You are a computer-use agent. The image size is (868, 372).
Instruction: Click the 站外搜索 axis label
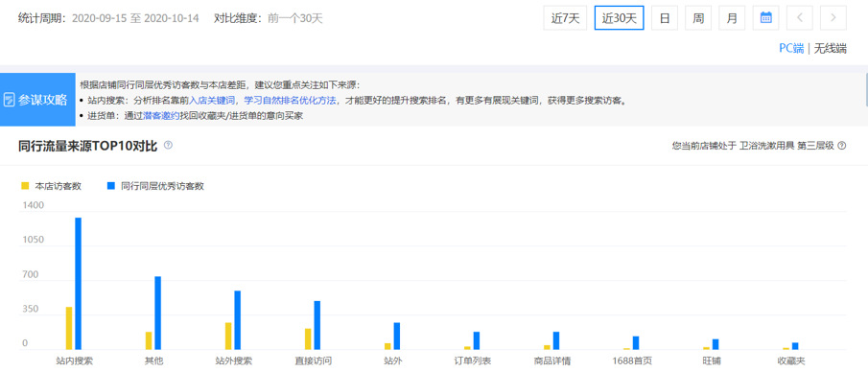[x=234, y=360]
